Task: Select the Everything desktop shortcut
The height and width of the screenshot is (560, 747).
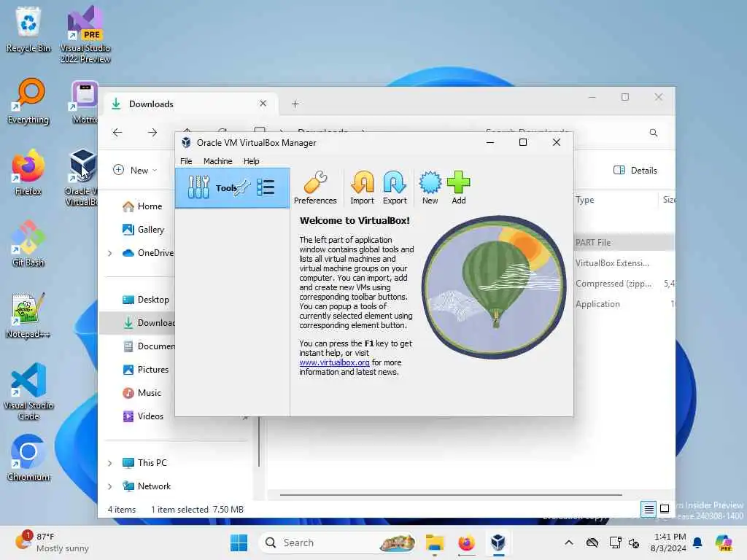Action: (28, 101)
